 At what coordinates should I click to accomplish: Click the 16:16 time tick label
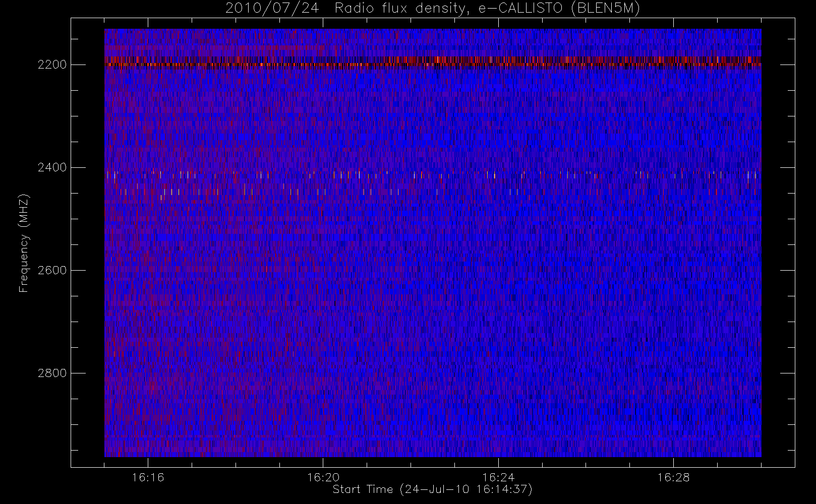pos(148,477)
